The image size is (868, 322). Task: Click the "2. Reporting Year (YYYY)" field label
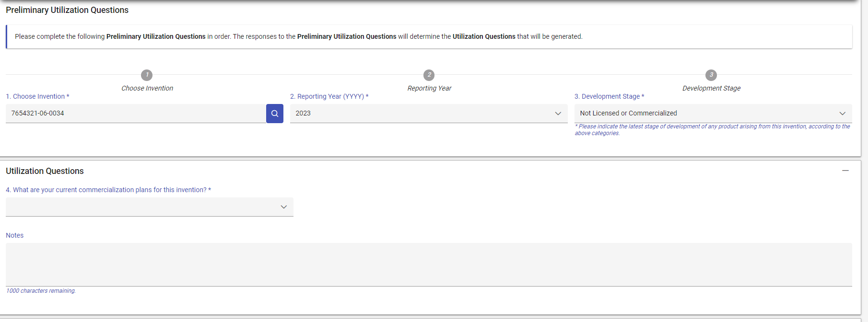click(x=329, y=96)
